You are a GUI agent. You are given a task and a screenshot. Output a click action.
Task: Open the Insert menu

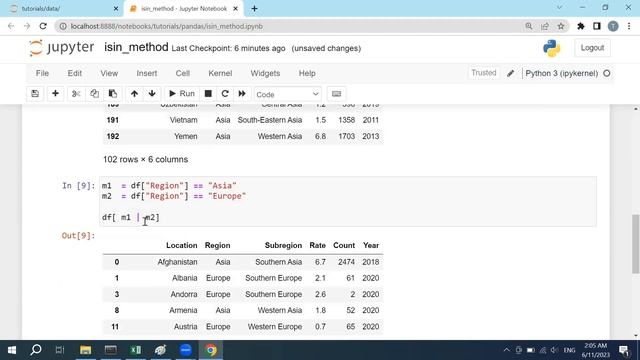point(147,73)
